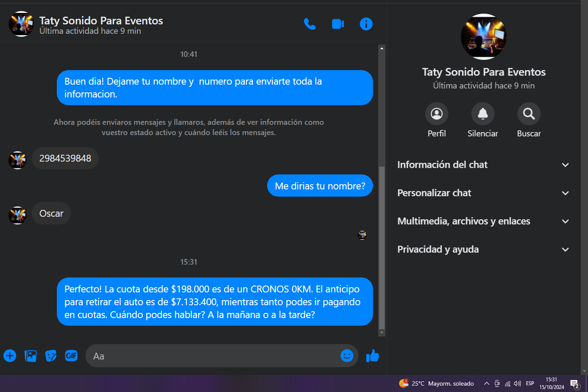Screen dimensions: 588x392
Task: Attach a photo using the image icon
Action: [x=30, y=356]
